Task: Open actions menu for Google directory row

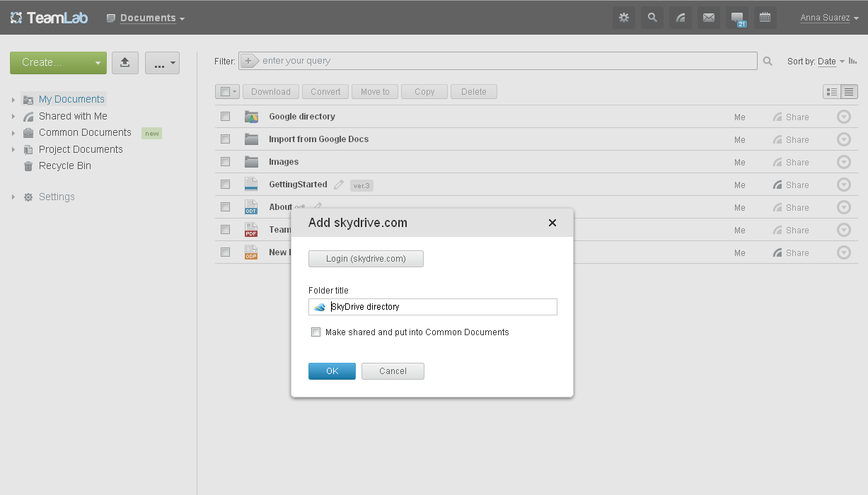Action: 843,117
